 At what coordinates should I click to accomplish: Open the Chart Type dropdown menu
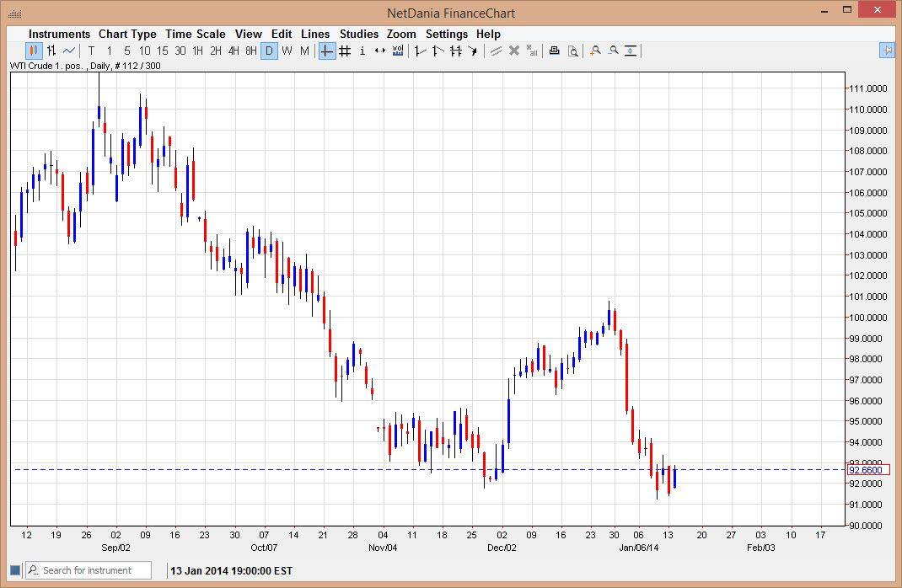pos(127,34)
